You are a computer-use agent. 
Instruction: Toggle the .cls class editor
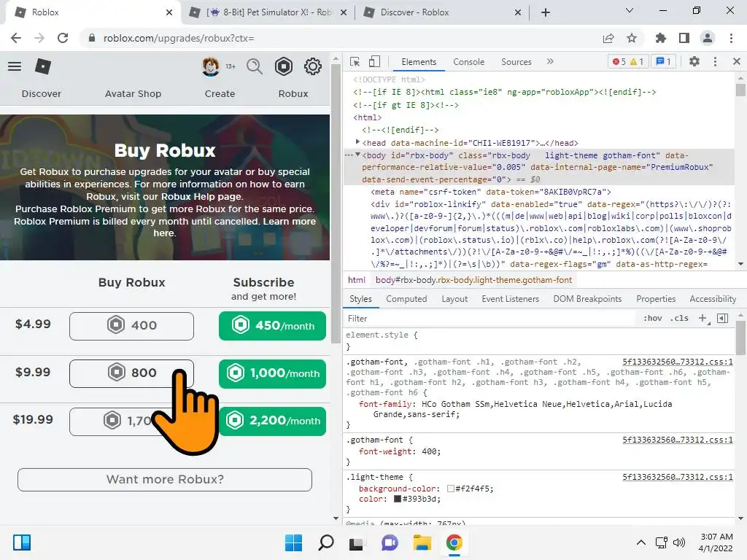pos(679,318)
